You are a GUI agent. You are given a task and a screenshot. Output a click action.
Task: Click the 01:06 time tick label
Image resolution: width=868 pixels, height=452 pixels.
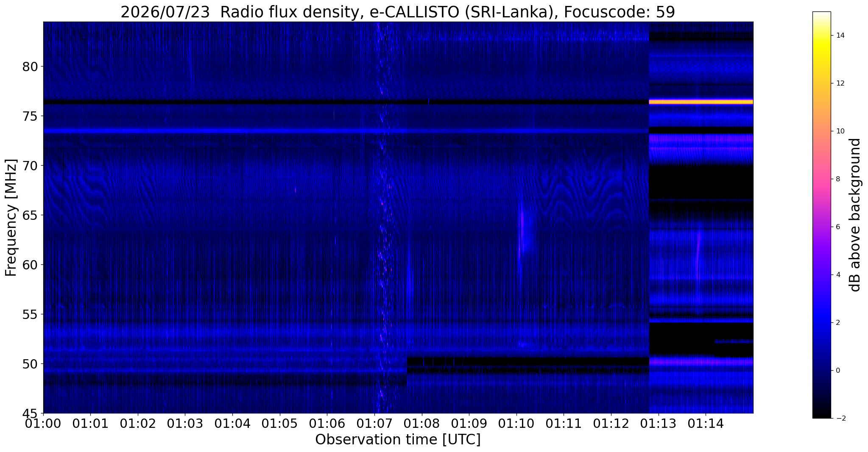pyautogui.click(x=327, y=423)
